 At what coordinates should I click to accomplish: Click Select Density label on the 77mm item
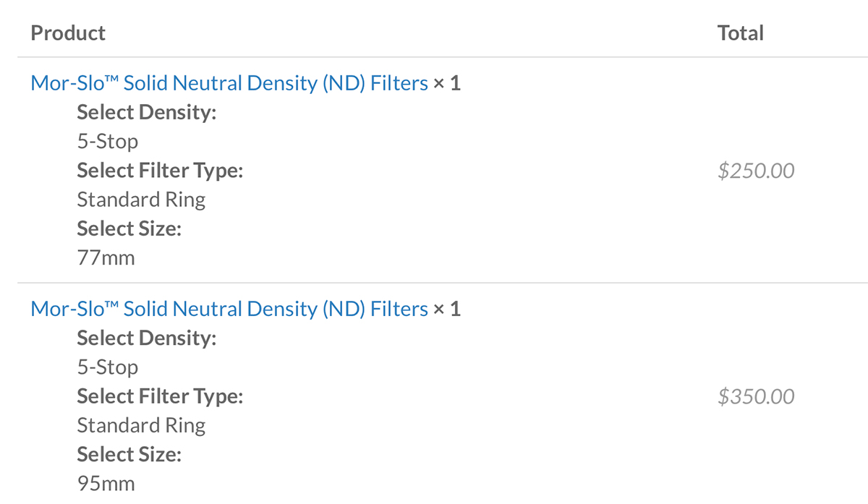point(147,113)
